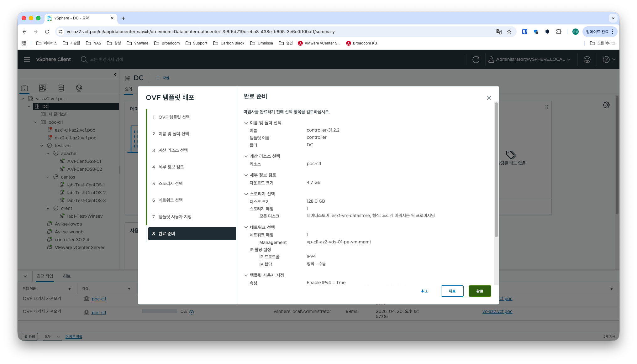
Task: Collapse the recent tasks panel chevron
Action: [25, 276]
